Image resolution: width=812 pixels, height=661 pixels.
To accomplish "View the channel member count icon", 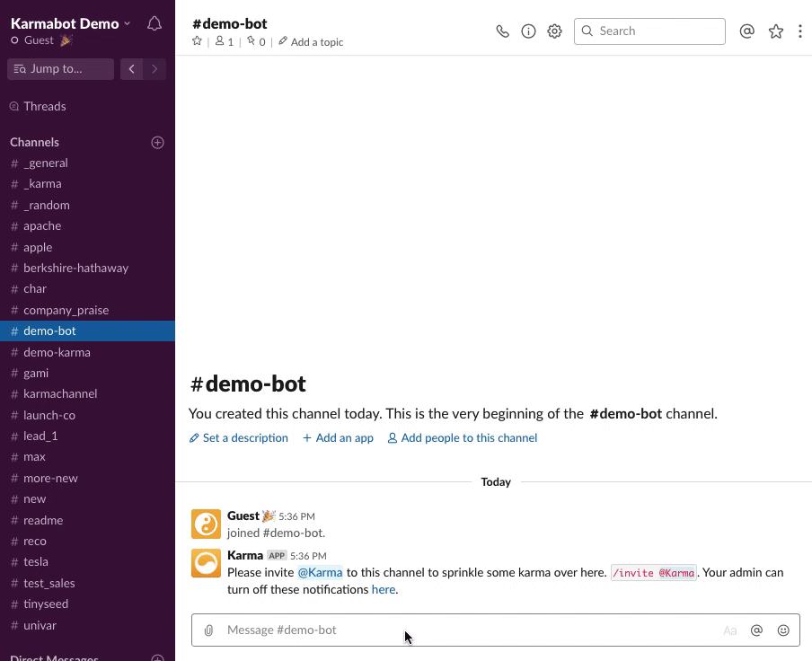I will click(x=225, y=41).
